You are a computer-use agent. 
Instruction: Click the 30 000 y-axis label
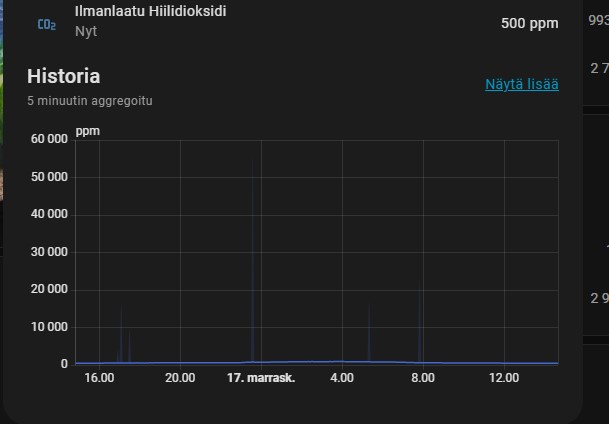50,252
